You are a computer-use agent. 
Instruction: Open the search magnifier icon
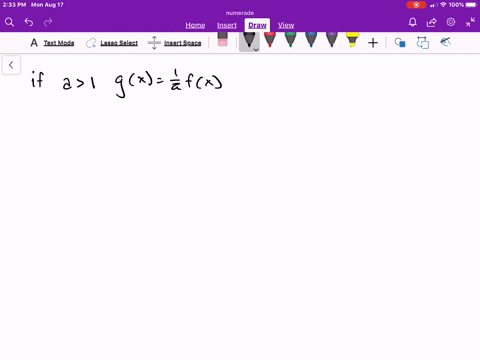tap(9, 22)
